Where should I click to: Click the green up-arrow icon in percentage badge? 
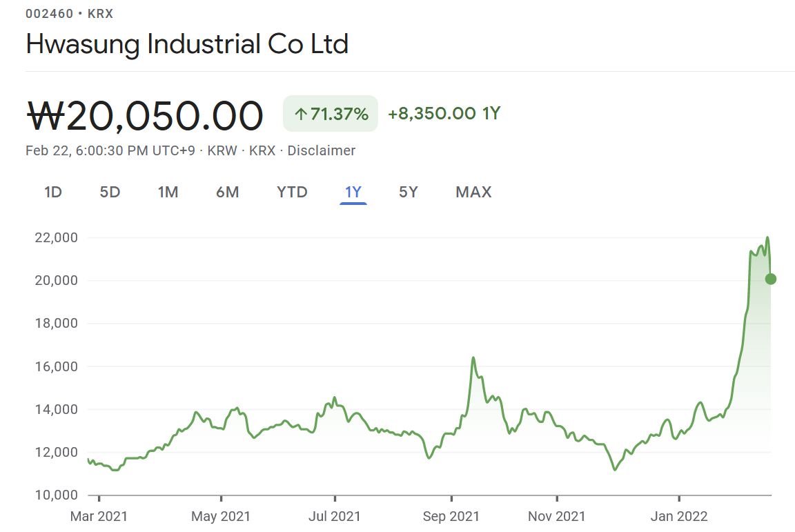pos(300,115)
